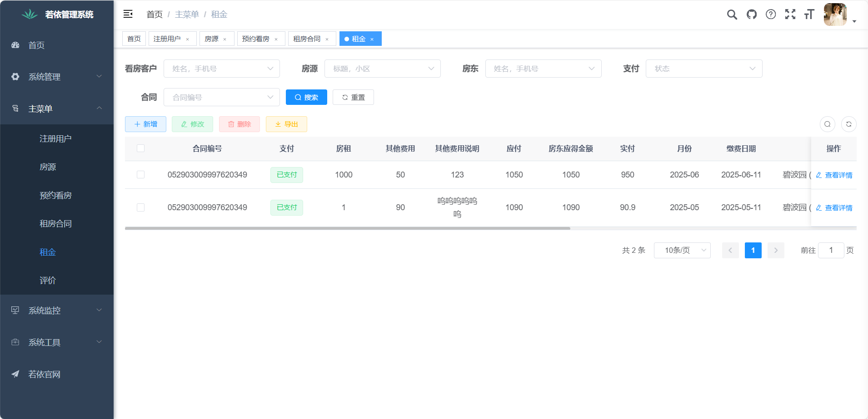Go to the next page arrow

[x=776, y=250]
